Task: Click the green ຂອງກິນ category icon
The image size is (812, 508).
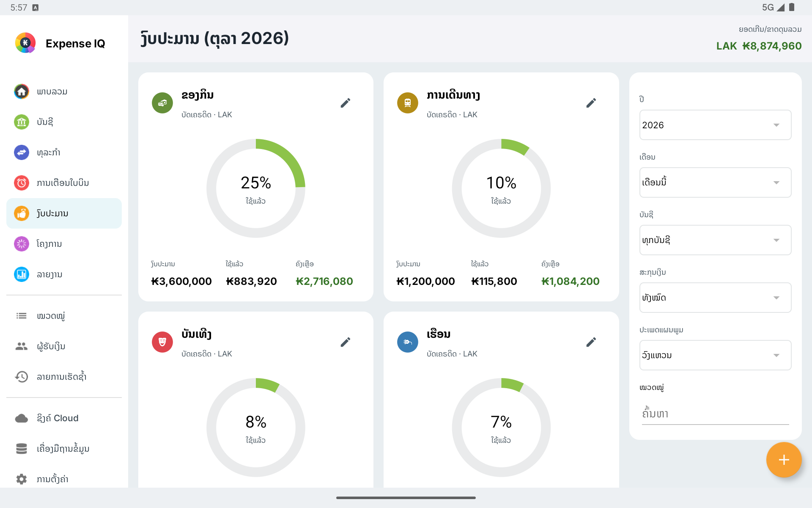Action: tap(162, 103)
